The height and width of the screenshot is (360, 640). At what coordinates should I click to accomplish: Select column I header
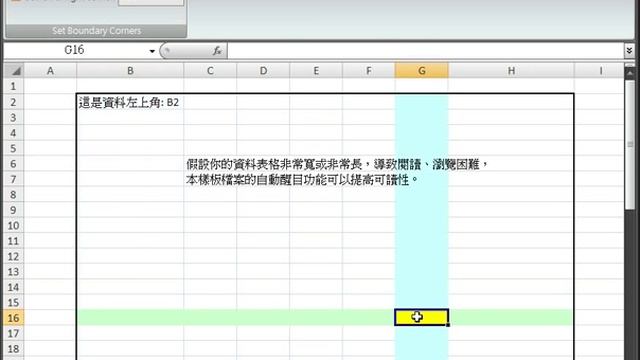(x=600, y=71)
